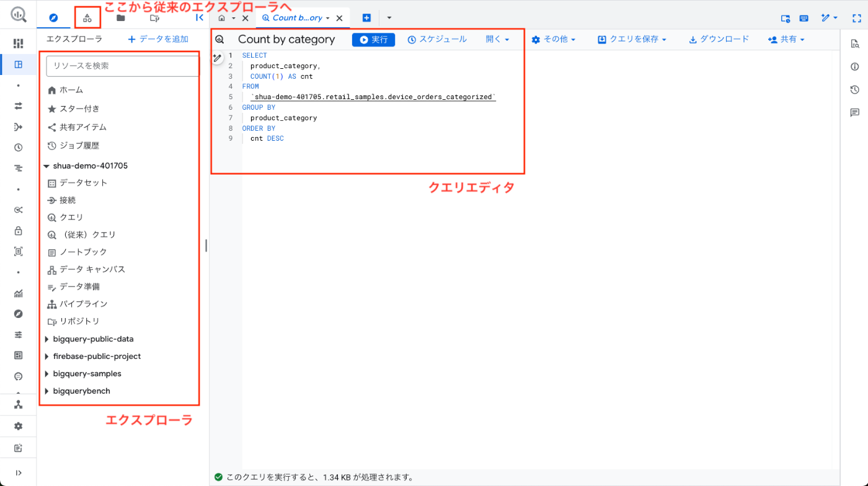This screenshot has height=486, width=868.
Task: Select データセット under shua-demo-401705
Action: 77,183
